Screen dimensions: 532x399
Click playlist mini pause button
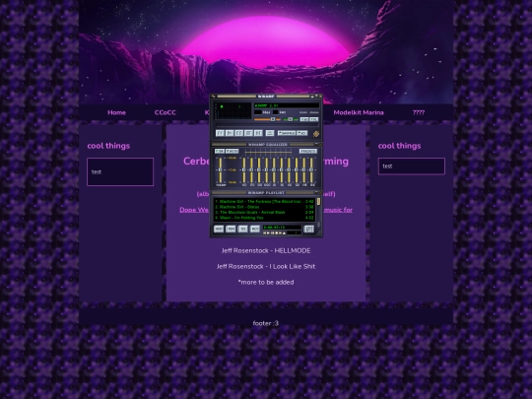point(273,233)
